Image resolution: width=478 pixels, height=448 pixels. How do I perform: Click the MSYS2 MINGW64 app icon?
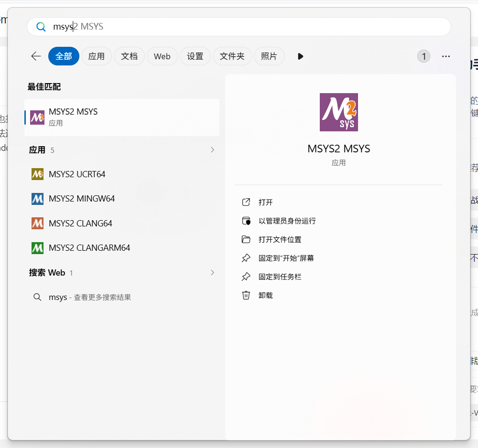37,199
